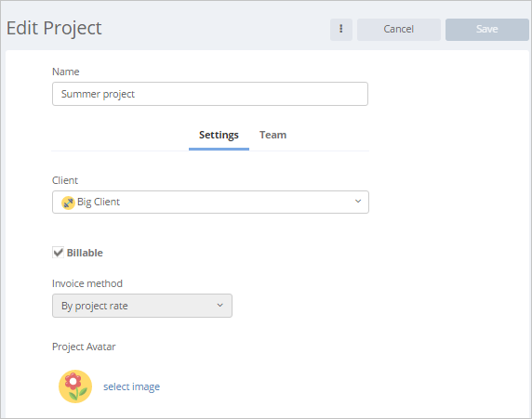Click the Save button
The image size is (532, 419).
486,30
